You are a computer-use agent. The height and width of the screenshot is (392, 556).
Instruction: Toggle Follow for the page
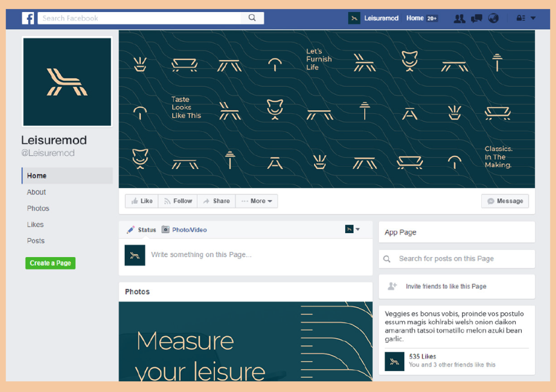(x=178, y=201)
